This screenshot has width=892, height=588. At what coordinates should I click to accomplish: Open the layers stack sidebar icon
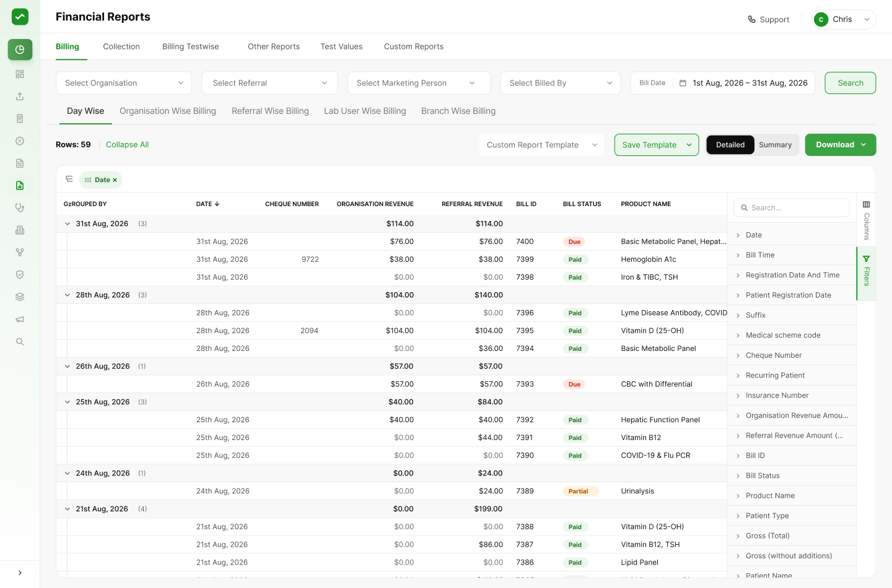click(20, 297)
